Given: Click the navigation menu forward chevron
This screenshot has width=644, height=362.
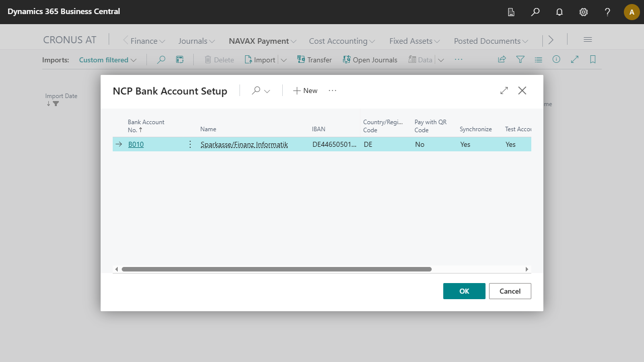Looking at the screenshot, I should point(551,40).
